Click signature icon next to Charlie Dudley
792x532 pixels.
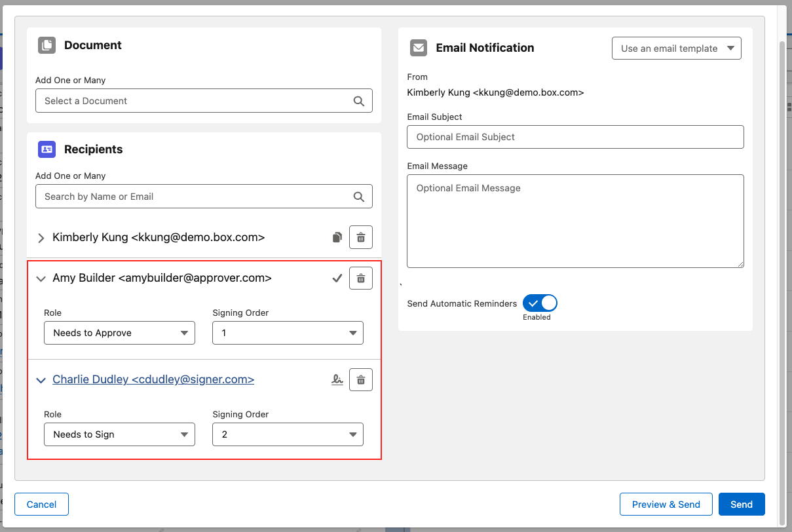point(337,380)
